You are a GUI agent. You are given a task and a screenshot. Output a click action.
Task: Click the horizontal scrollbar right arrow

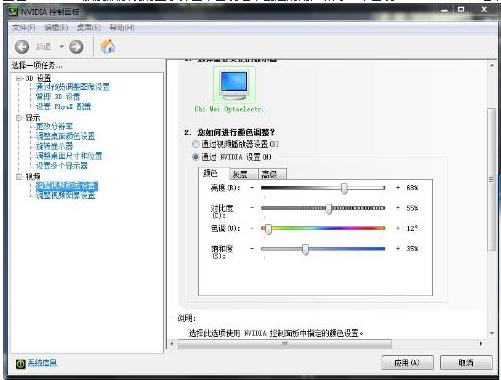point(481,343)
